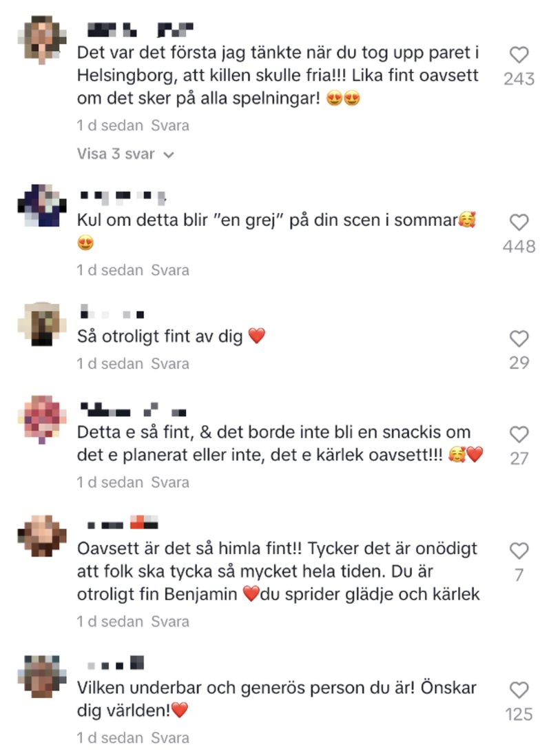Like the comment about Helsingborg paret
The image size is (551, 756).
[x=519, y=55]
